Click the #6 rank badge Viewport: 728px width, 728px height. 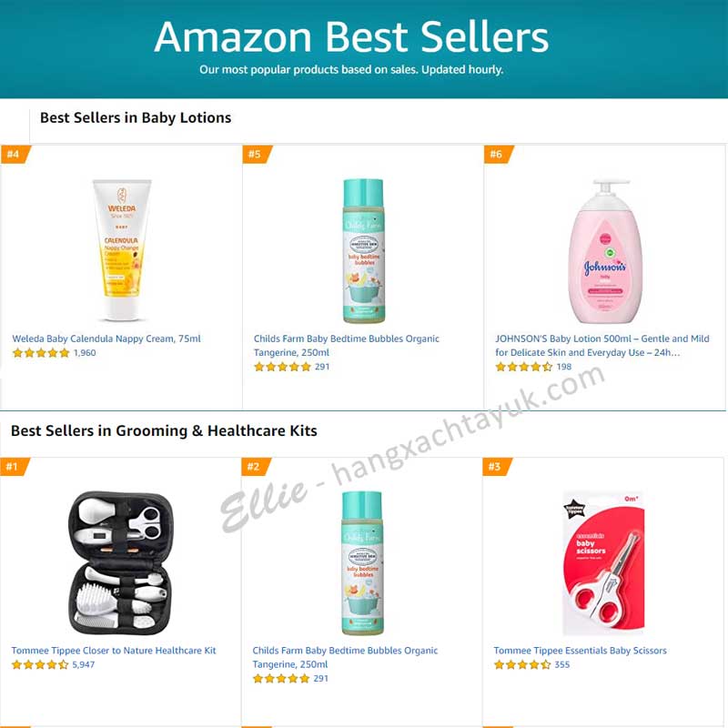[x=497, y=154]
